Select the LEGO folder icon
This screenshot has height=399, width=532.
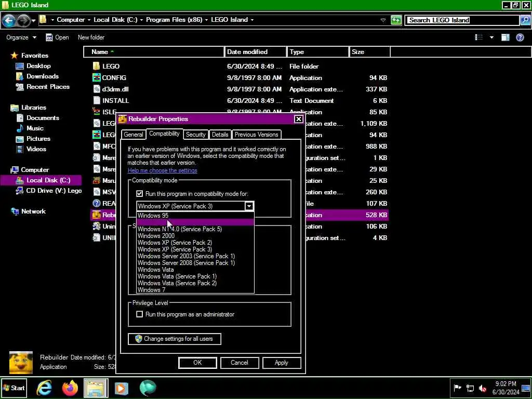97,66
